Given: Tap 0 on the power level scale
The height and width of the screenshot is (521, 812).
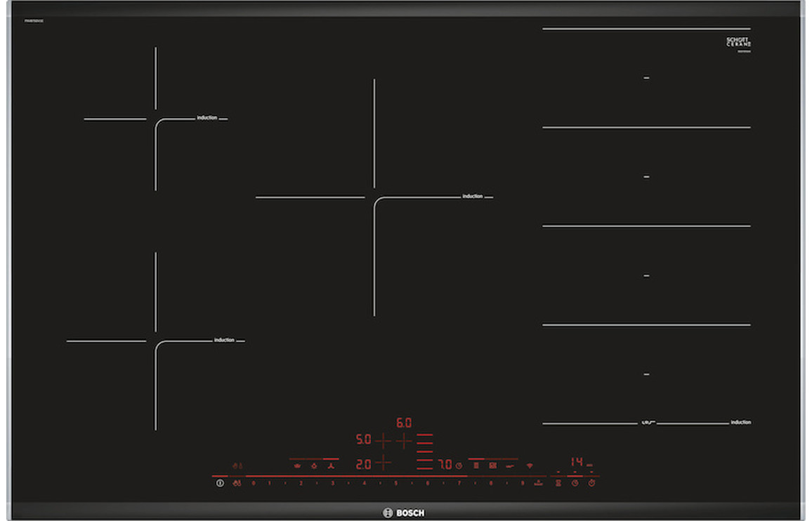Looking at the screenshot, I should point(253,484).
